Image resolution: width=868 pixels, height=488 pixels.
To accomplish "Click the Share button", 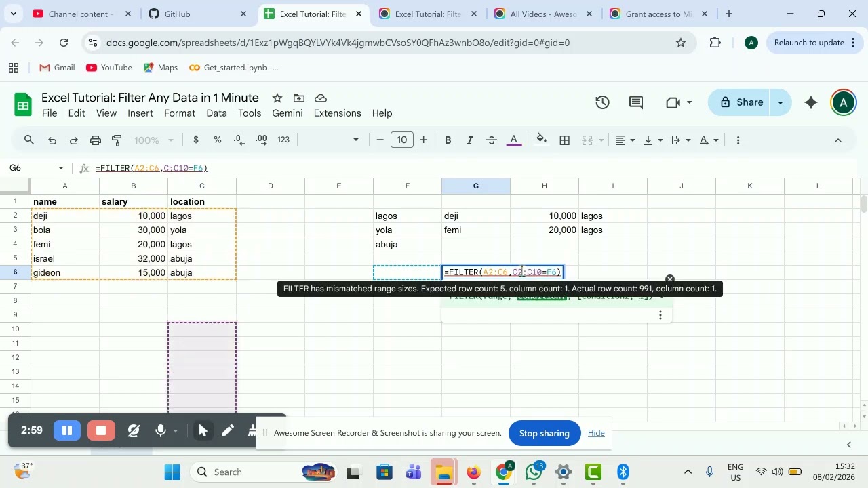I will pos(741,102).
